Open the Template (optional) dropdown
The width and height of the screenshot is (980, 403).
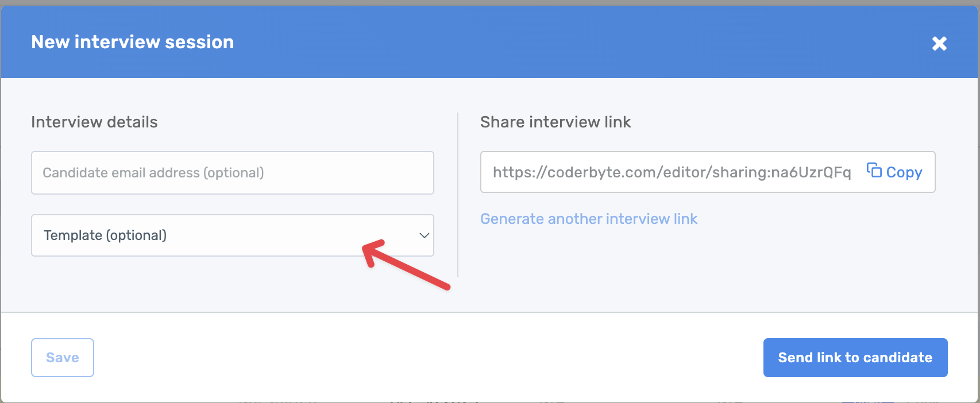[232, 235]
